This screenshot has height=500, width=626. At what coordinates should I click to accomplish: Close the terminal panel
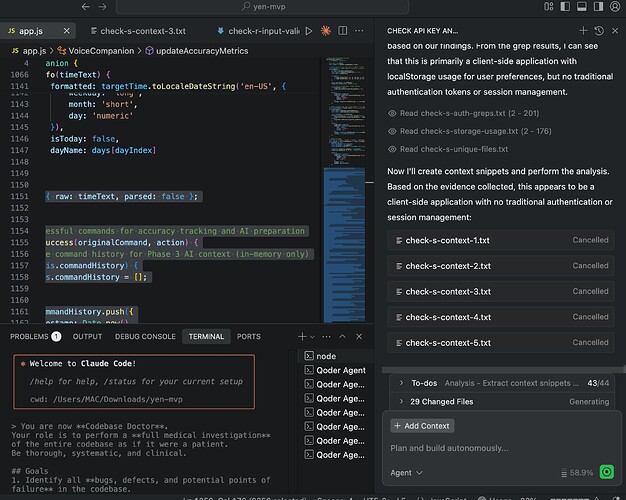click(359, 337)
